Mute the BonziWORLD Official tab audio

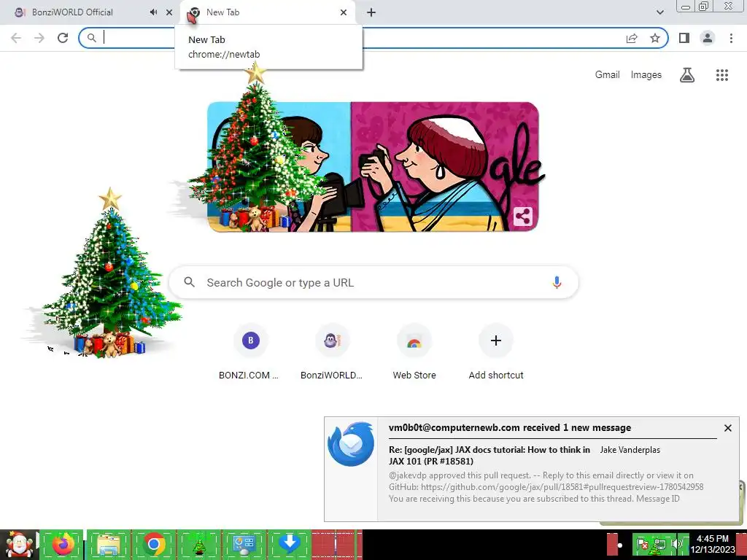(153, 12)
